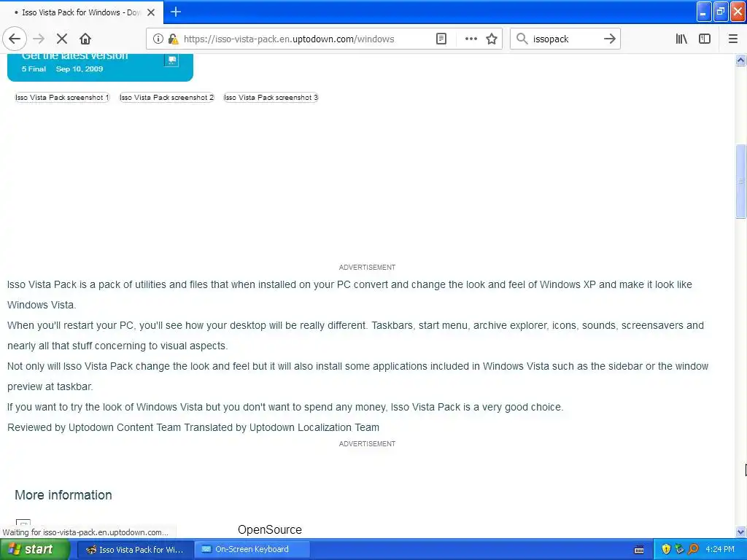Close the Isso Vista Pack tab
Screen dimensions: 747x560
(x=151, y=12)
